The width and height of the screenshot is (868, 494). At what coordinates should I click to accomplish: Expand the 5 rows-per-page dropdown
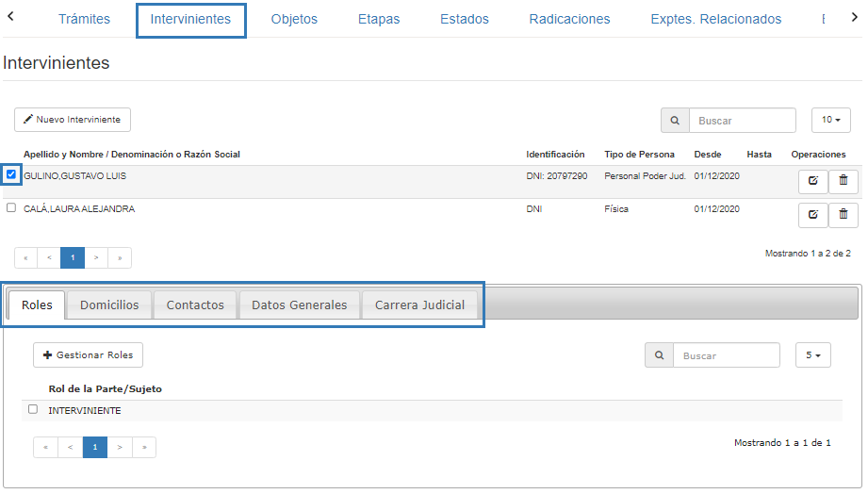(813, 355)
